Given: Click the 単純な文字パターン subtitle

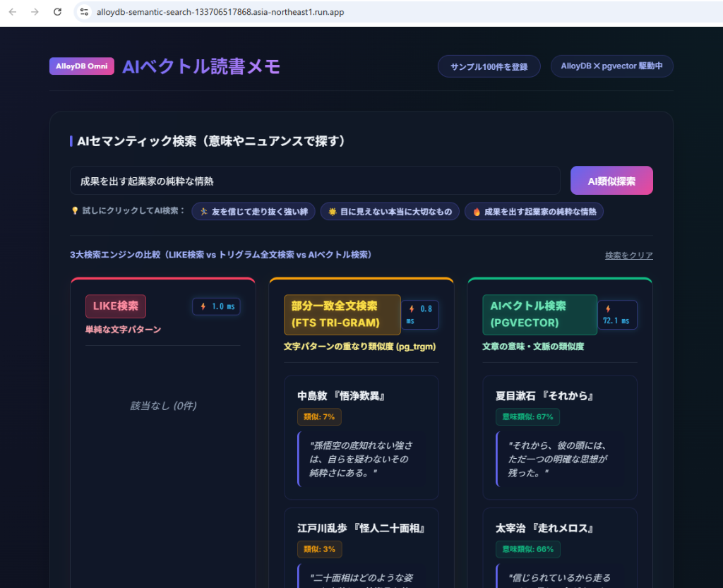Looking at the screenshot, I should 123,330.
